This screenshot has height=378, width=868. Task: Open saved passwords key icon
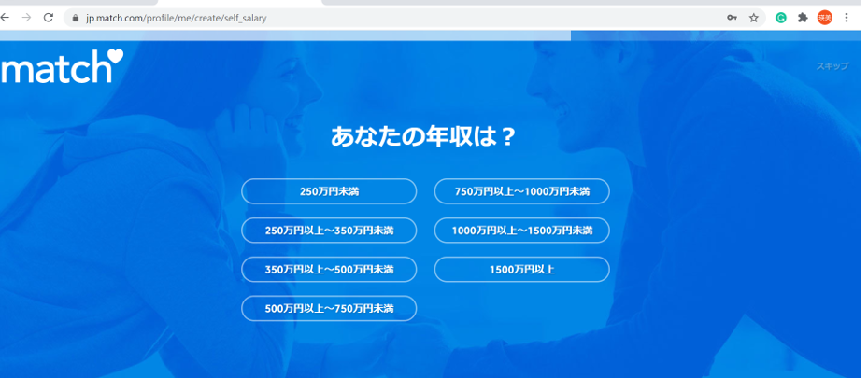[x=732, y=18]
